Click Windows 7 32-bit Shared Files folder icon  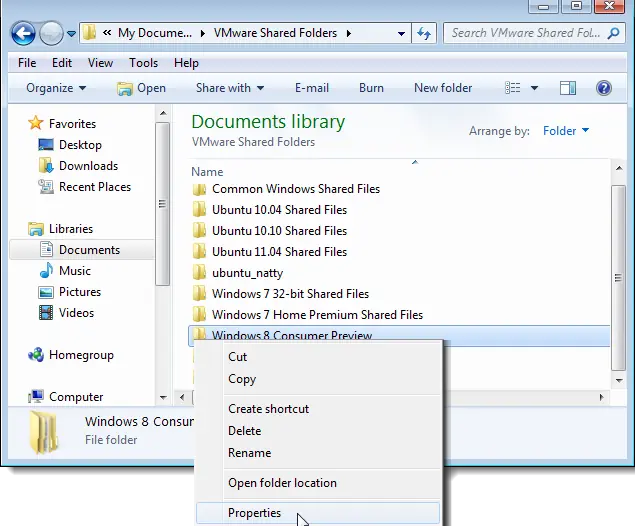(199, 294)
